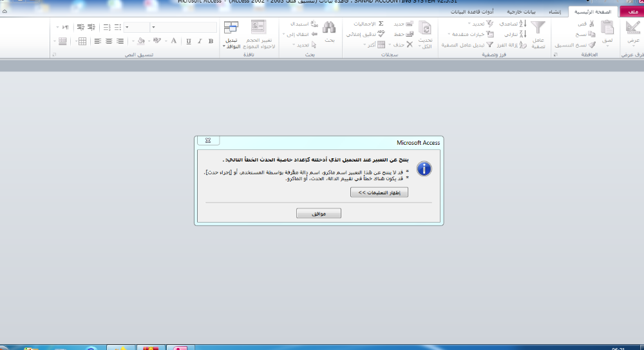Minimize the ribbon with caret icon
Image resolution: width=644 pixels, height=350 pixels.
pos(5,12)
